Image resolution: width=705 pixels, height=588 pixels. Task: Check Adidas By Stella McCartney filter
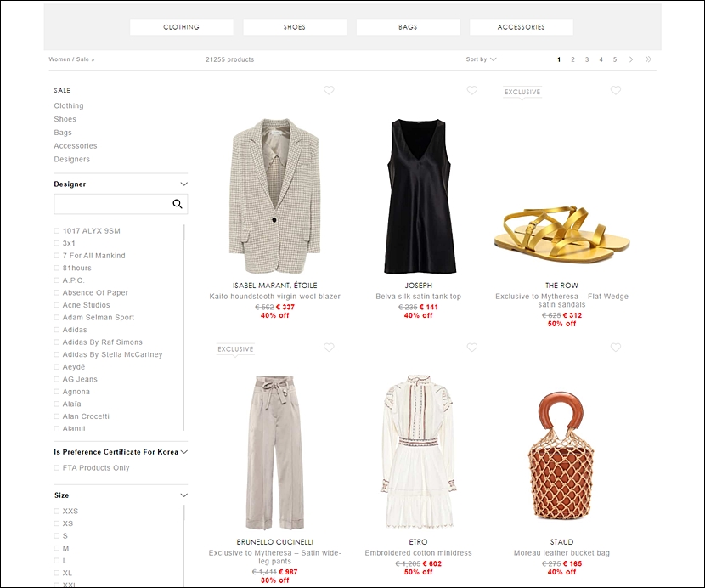click(x=57, y=354)
